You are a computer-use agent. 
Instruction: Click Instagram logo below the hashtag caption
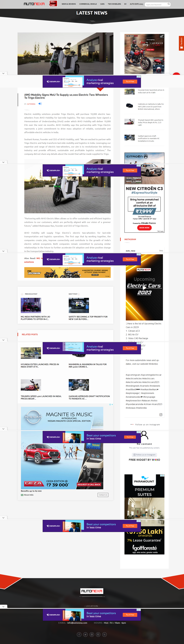161,415
